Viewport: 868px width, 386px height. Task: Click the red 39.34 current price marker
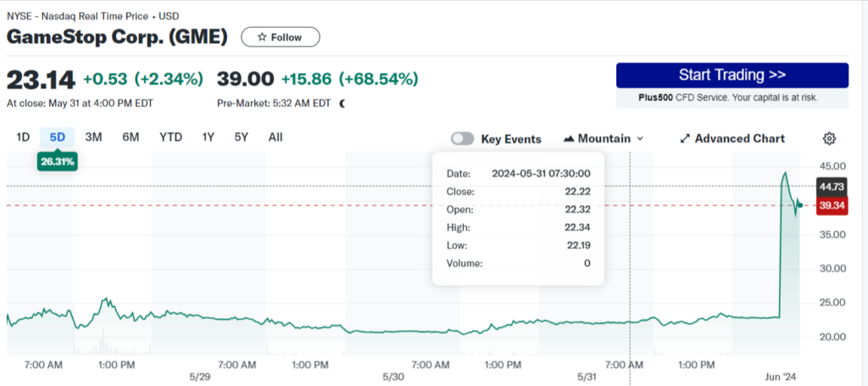(830, 206)
